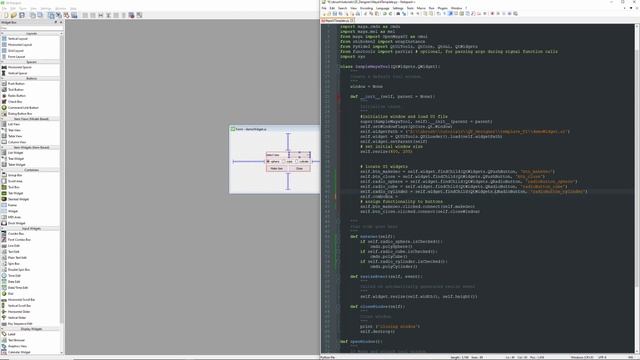Viewport: 640px width, 360px height.
Task: Click the Break Layout icon in Qt Designer toolbar
Action: 131,15
